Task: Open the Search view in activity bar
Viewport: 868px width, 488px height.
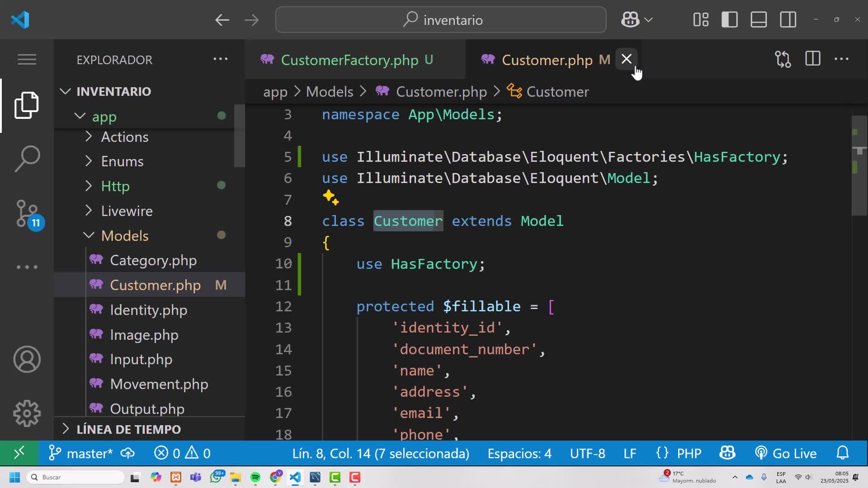Action: coord(27,159)
